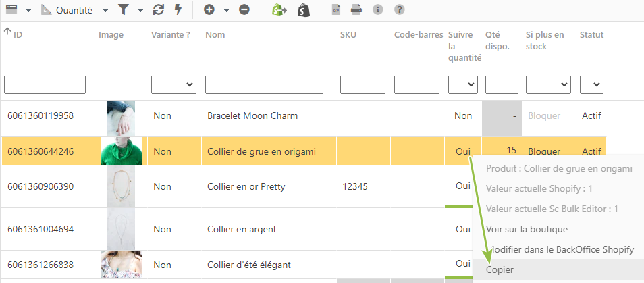Click the Code-barres column header
This screenshot has height=283, width=644.
(419, 35)
